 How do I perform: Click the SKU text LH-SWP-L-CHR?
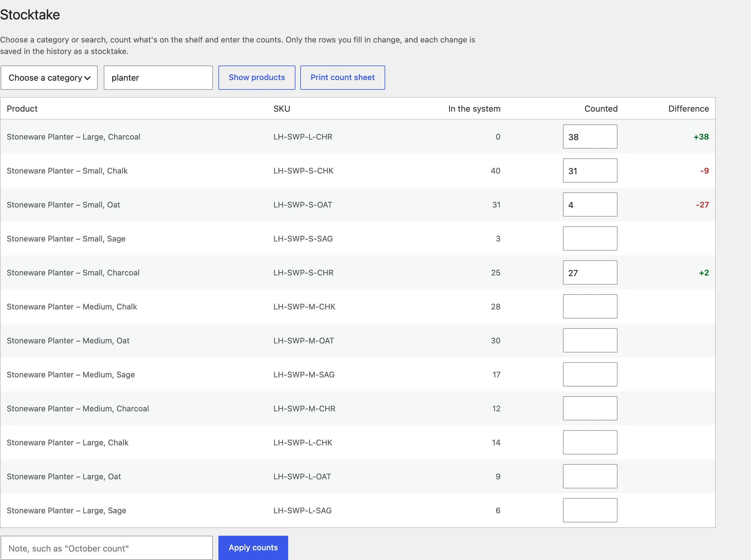(303, 137)
